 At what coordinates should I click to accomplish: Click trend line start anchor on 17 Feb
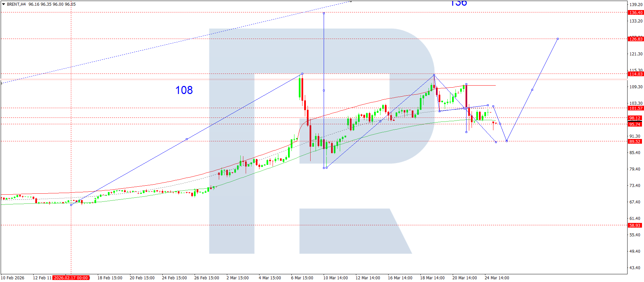pos(71,205)
